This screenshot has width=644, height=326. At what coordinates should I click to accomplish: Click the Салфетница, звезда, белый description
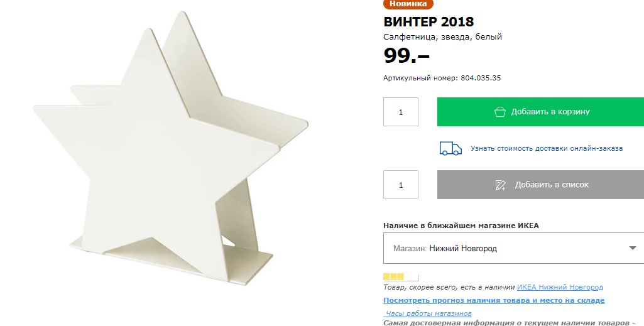click(442, 37)
